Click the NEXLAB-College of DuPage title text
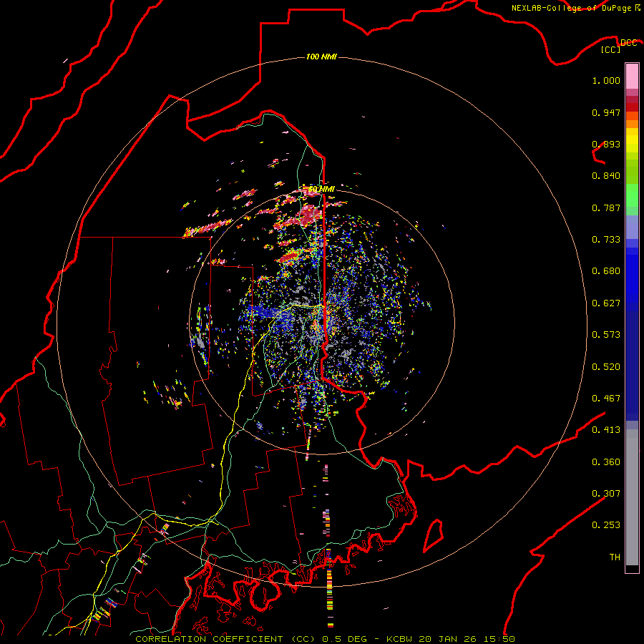This screenshot has height=644, width=644. (x=572, y=8)
